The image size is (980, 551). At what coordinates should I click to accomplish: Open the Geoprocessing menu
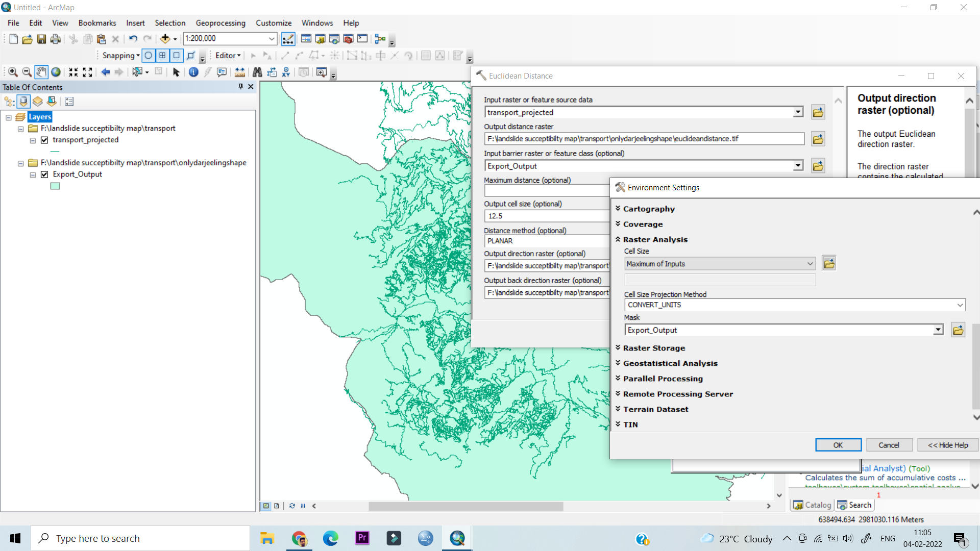[x=220, y=23]
